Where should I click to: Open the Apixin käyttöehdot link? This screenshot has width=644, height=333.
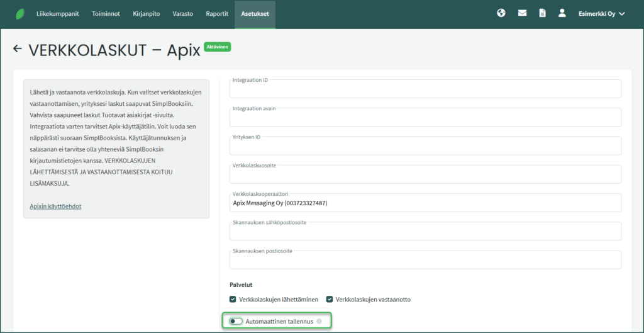click(55, 206)
